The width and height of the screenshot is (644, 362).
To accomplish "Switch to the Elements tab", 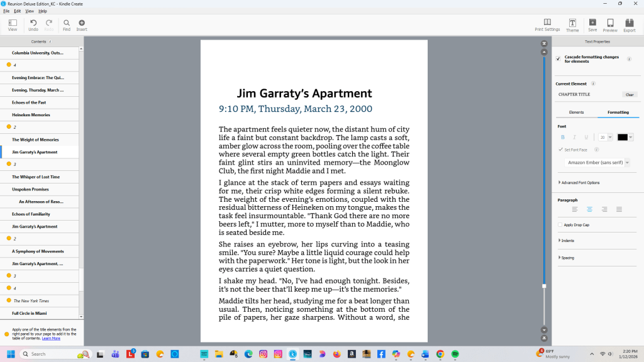I will 576,112.
